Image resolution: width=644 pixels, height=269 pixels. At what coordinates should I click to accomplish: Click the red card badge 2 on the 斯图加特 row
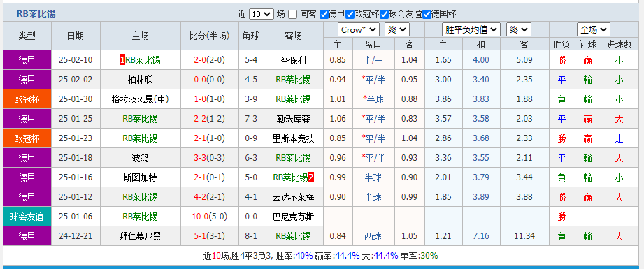pos(311,177)
